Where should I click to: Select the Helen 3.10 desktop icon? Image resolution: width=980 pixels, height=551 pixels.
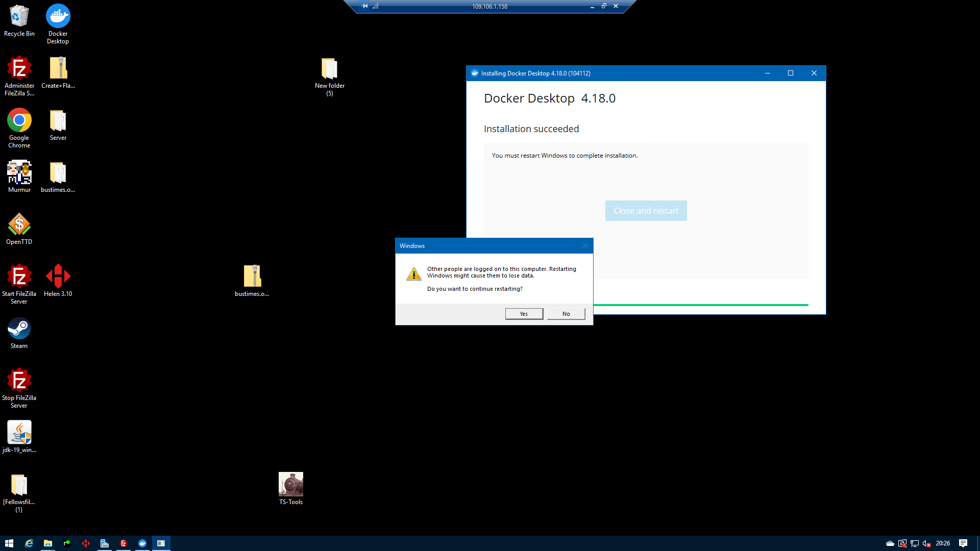pyautogui.click(x=58, y=281)
